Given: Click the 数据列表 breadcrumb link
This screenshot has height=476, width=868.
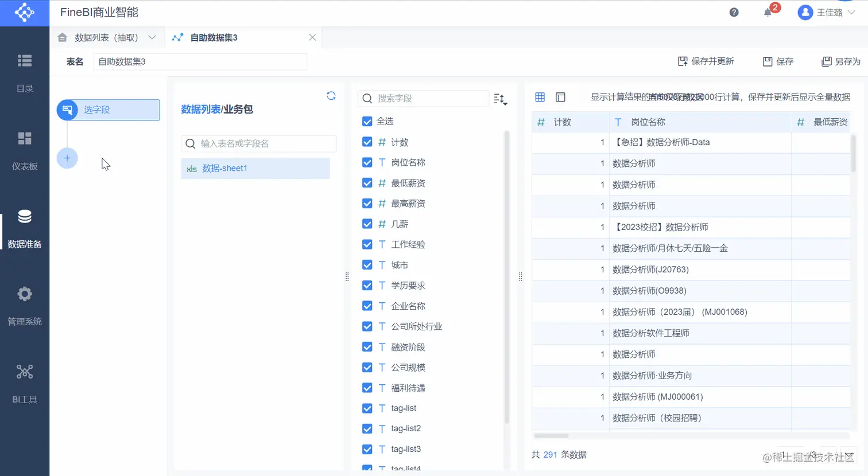Looking at the screenshot, I should (x=200, y=109).
